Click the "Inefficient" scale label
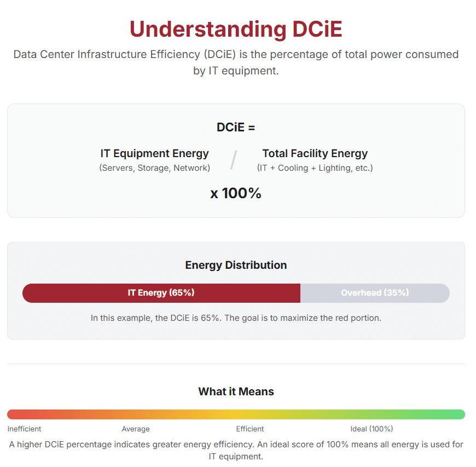This screenshot has width=476, height=467. tap(24, 429)
